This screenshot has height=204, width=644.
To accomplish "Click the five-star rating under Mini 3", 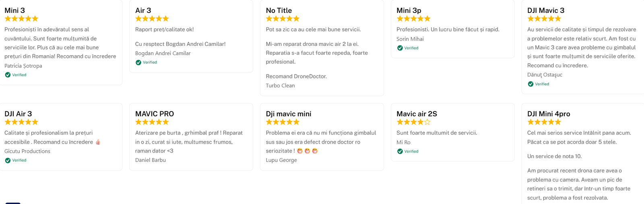I will point(21,19).
